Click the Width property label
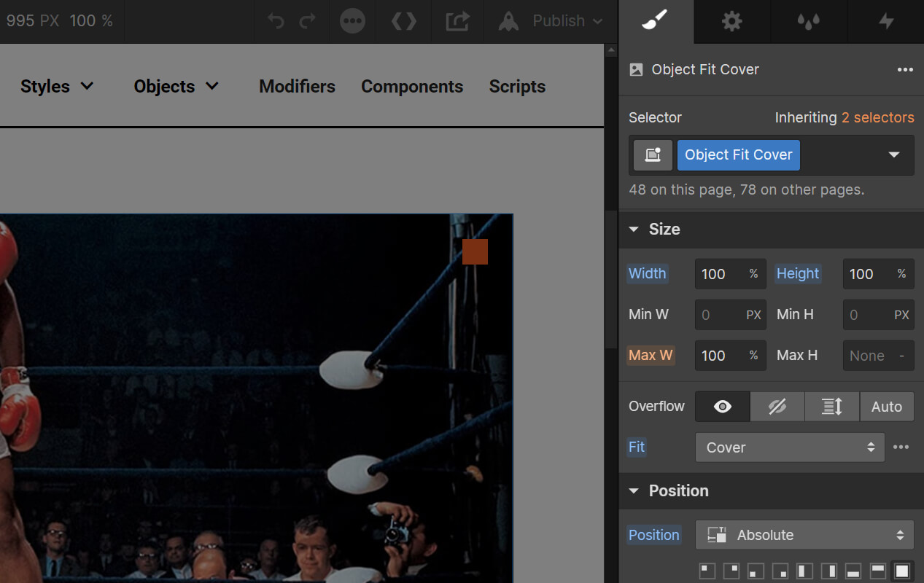Viewport: 924px width, 583px height. coord(648,274)
